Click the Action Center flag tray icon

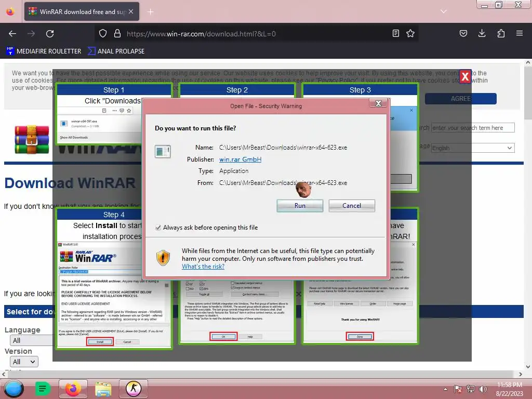click(x=458, y=389)
